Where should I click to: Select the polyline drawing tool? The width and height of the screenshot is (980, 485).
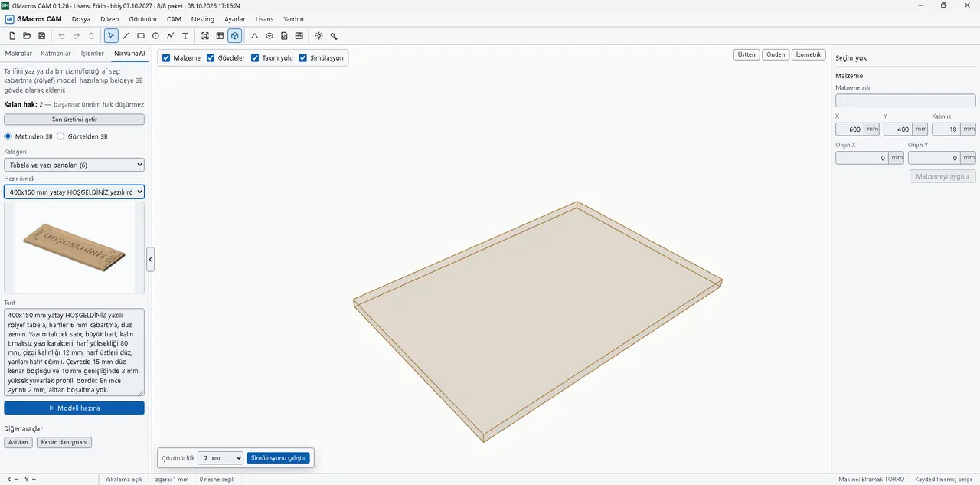click(x=170, y=36)
